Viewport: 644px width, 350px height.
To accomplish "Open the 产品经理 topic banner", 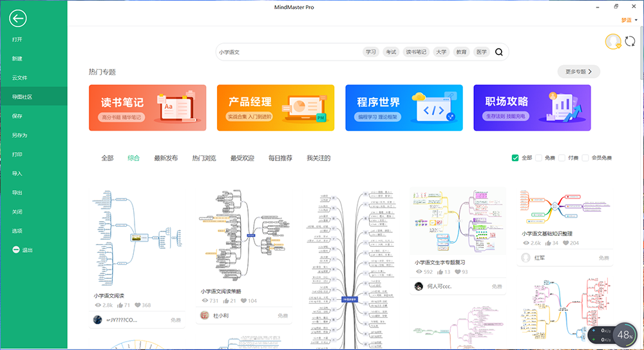I will pos(276,108).
